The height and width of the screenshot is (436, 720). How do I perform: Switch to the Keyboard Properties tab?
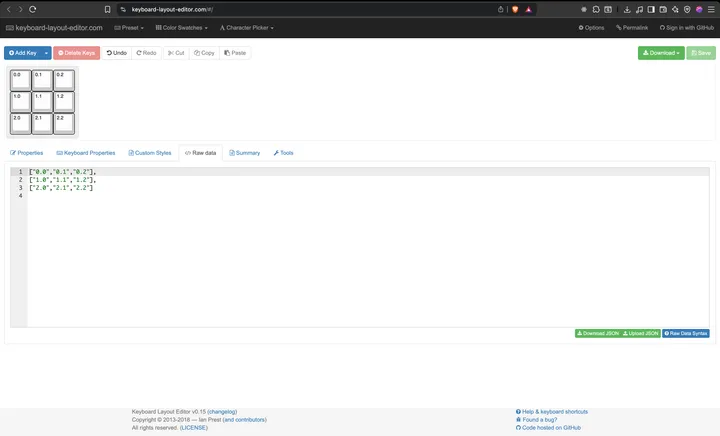(x=86, y=153)
